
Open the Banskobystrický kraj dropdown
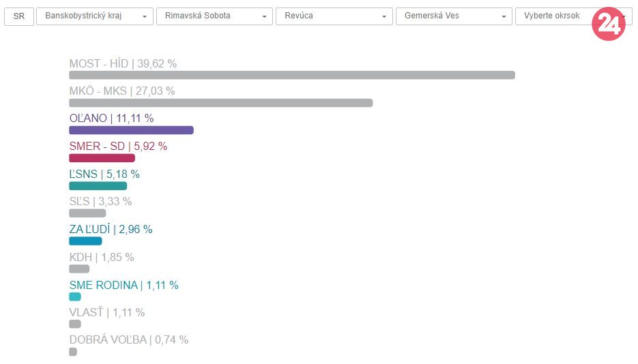95,16
